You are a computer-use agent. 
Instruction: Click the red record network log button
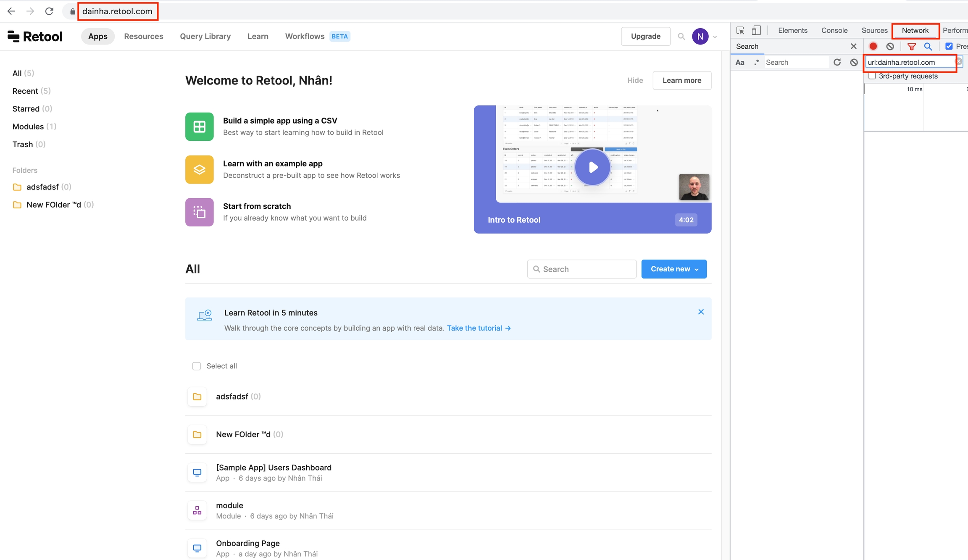pos(873,46)
